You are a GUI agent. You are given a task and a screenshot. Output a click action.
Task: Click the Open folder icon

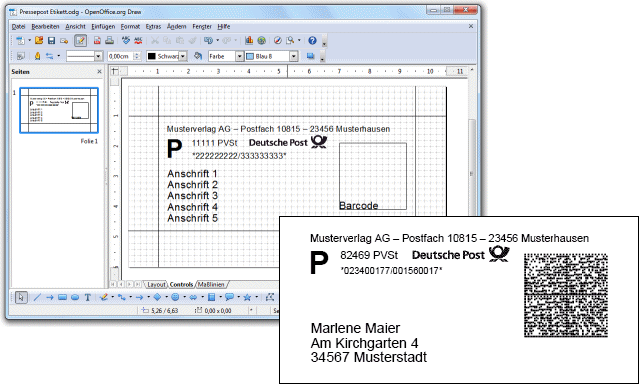coord(39,40)
